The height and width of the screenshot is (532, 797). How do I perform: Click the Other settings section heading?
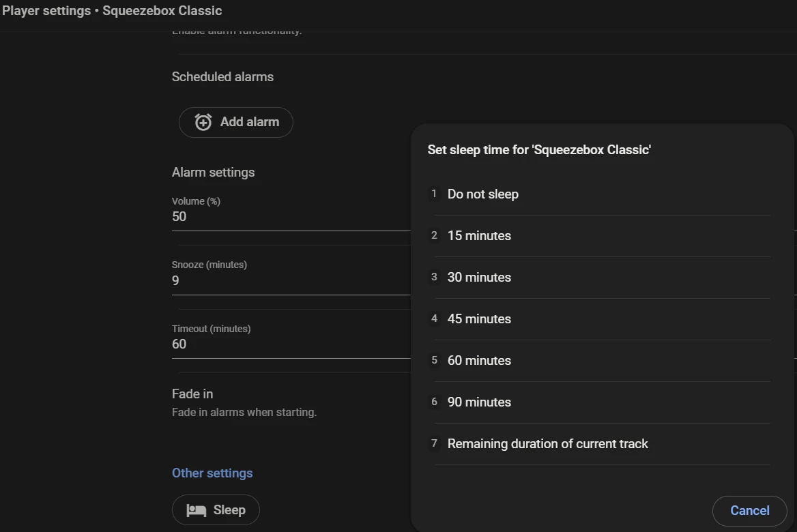[212, 473]
